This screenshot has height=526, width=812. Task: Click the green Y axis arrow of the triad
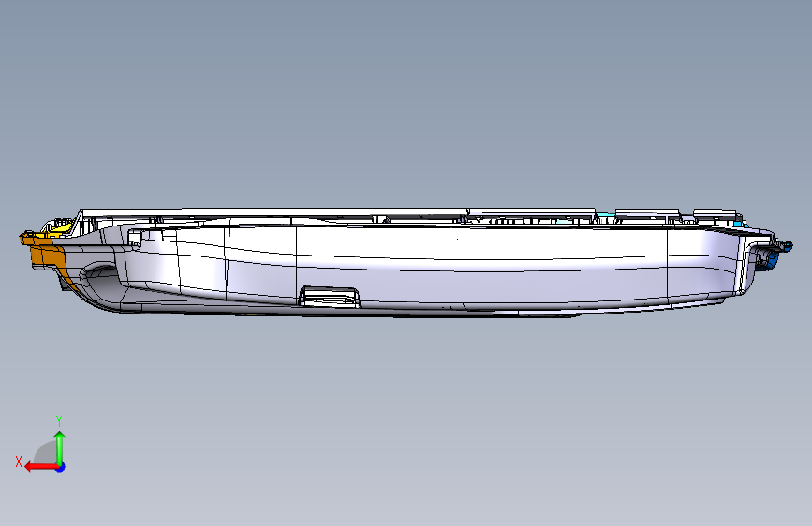(x=60, y=448)
